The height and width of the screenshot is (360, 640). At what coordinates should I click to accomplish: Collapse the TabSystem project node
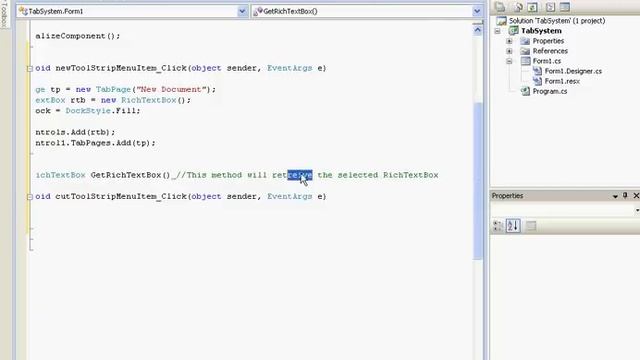pyautogui.click(x=497, y=31)
